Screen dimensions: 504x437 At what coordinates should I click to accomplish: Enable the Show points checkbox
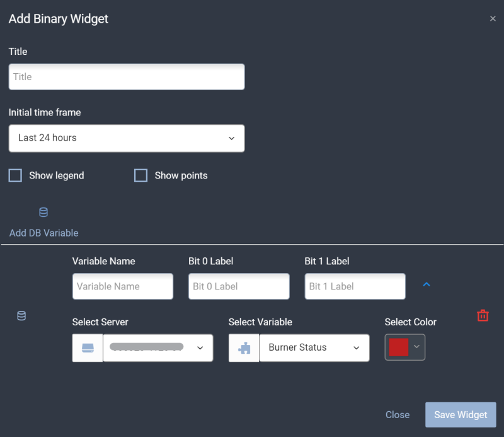click(140, 175)
